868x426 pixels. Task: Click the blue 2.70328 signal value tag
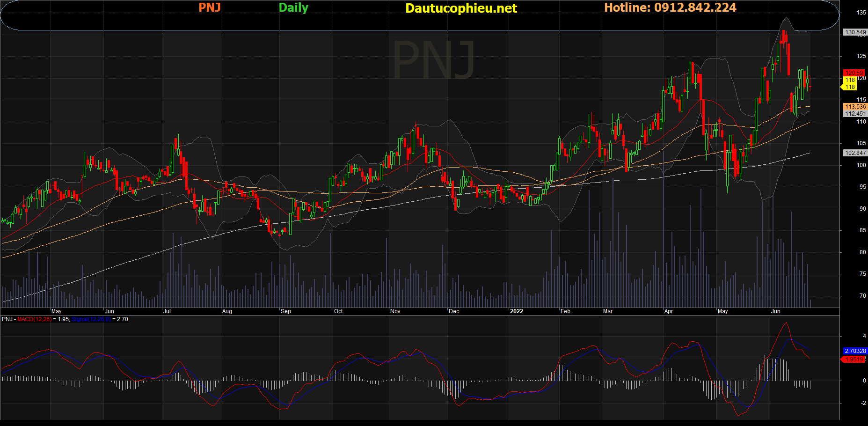[x=855, y=351]
